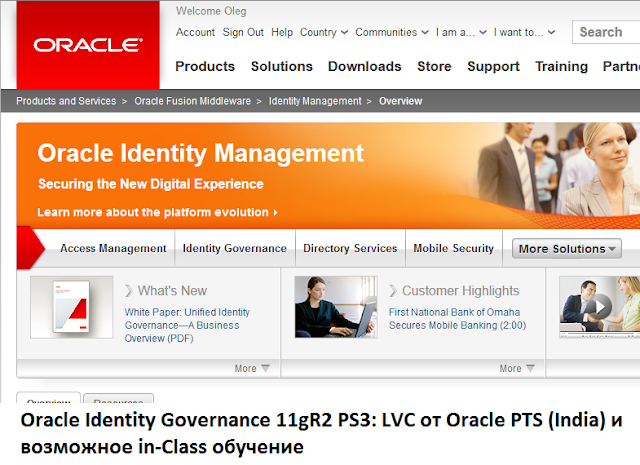Expand the Country dropdown

pyautogui.click(x=324, y=32)
